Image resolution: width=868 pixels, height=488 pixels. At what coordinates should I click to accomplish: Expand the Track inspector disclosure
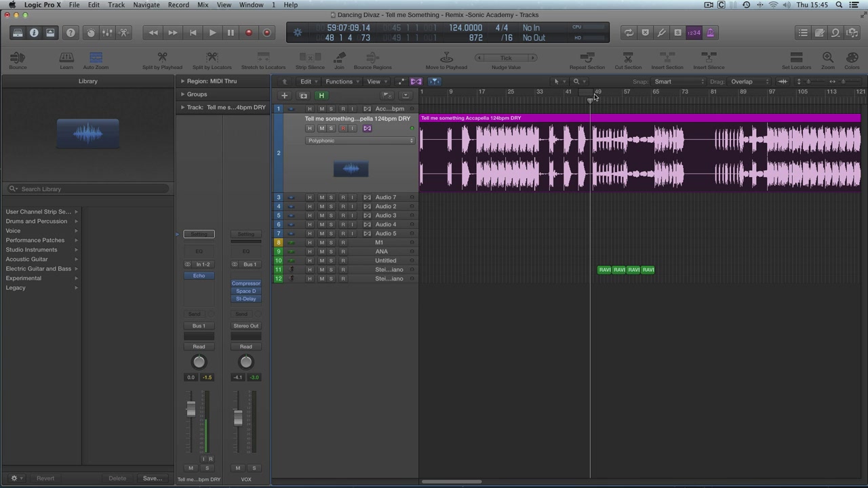182,107
